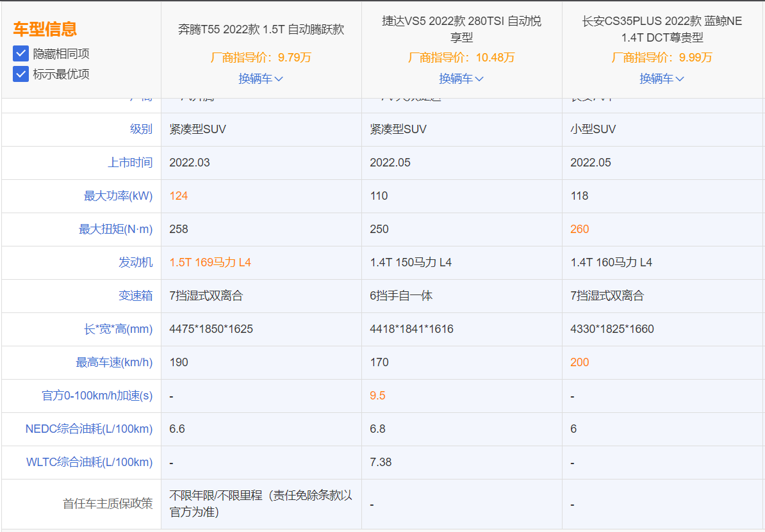Click the 变速箱 row label

tap(136, 296)
